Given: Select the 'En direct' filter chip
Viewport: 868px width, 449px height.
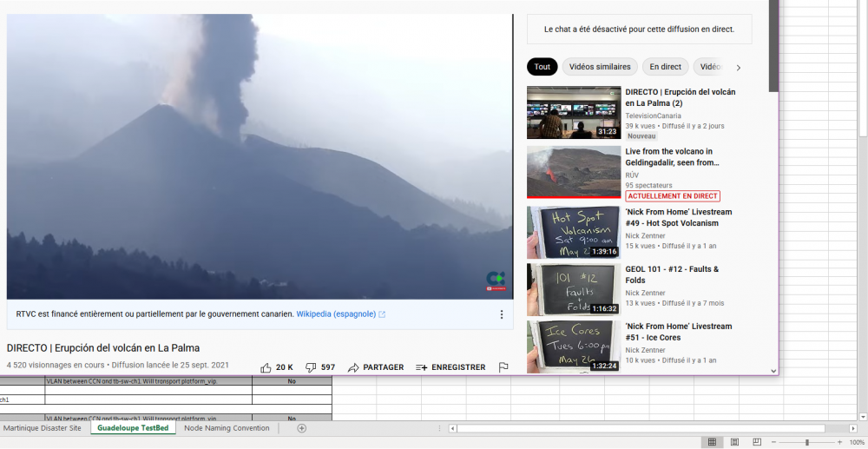Looking at the screenshot, I should tap(665, 67).
